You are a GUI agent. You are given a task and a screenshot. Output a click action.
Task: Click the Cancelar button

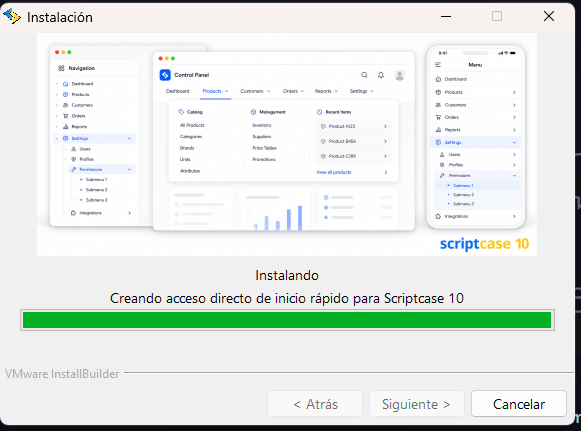click(518, 404)
